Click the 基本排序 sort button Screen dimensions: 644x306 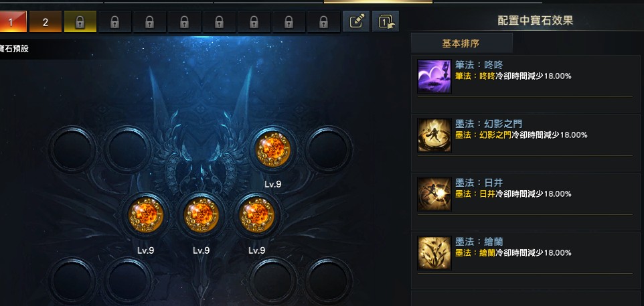[x=461, y=43]
